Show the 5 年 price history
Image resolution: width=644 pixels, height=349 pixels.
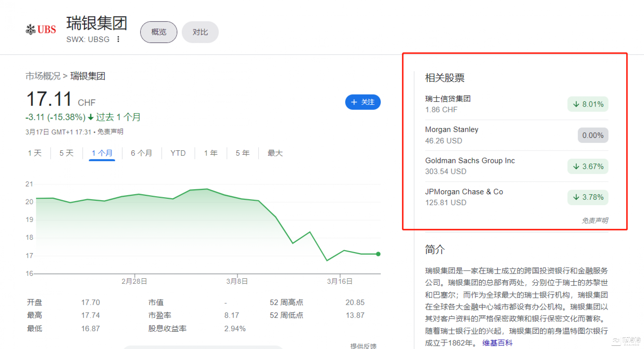pos(242,153)
